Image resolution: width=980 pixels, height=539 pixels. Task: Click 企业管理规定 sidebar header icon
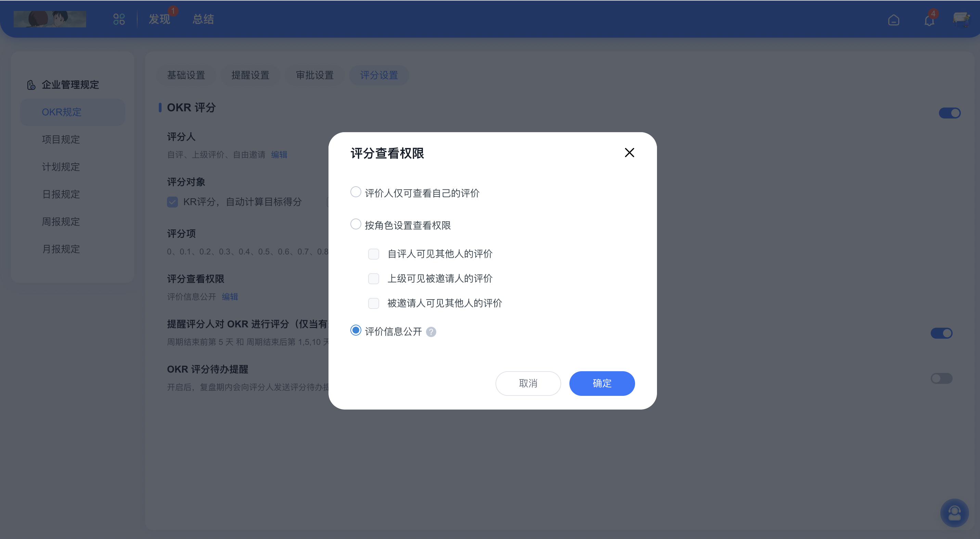click(31, 85)
